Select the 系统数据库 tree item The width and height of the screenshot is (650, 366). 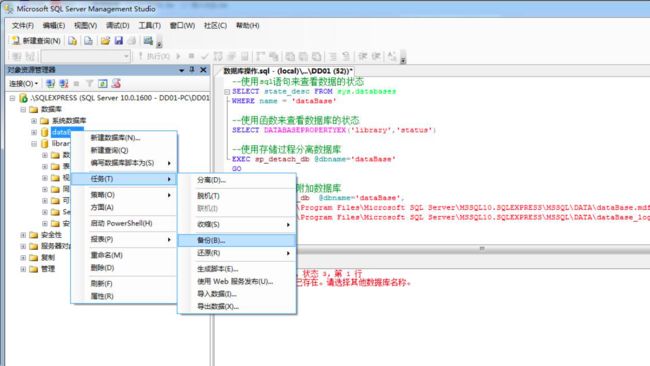(x=69, y=121)
